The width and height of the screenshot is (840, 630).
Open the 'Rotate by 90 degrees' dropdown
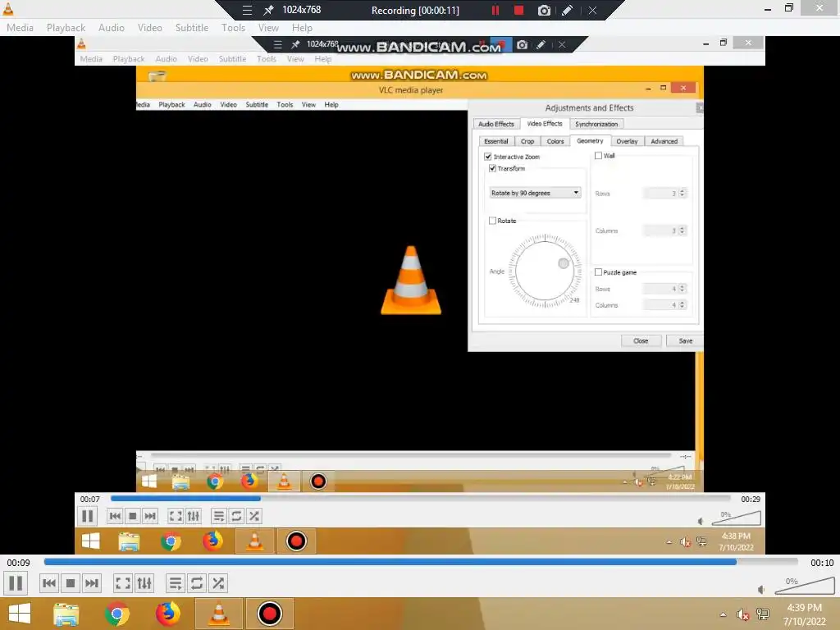tap(535, 192)
